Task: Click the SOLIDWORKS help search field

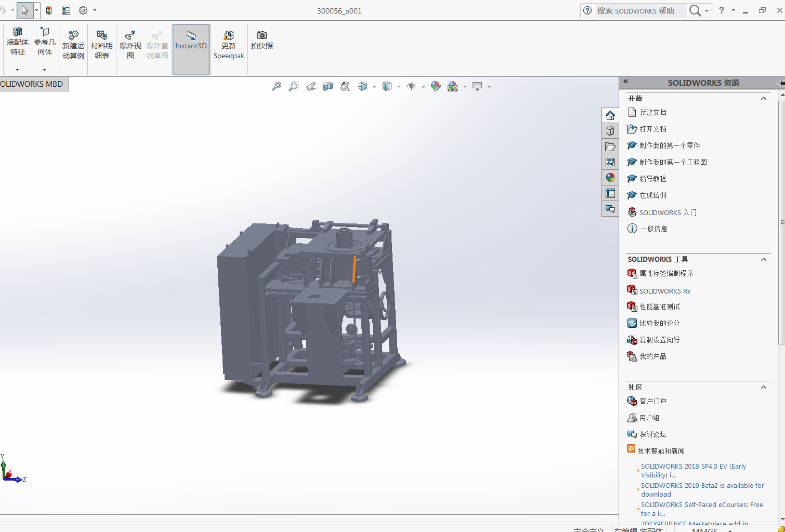Action: coord(639,11)
